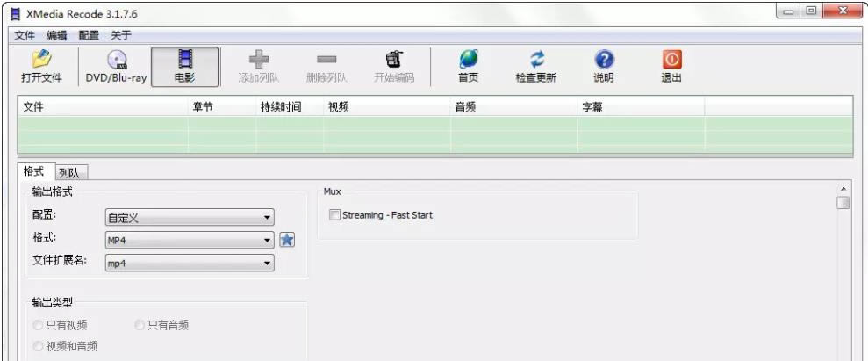Minimize the XMedia Recode window
This screenshot has width=868, height=361.
tap(788, 11)
